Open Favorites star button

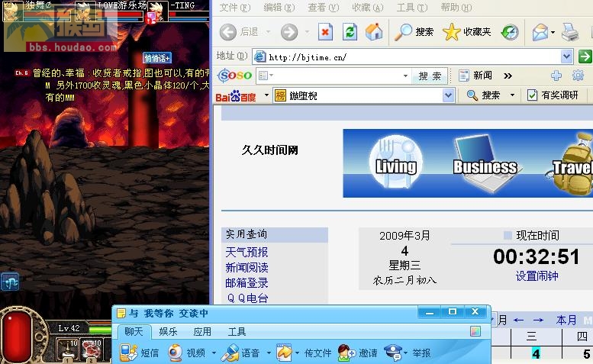tap(451, 32)
